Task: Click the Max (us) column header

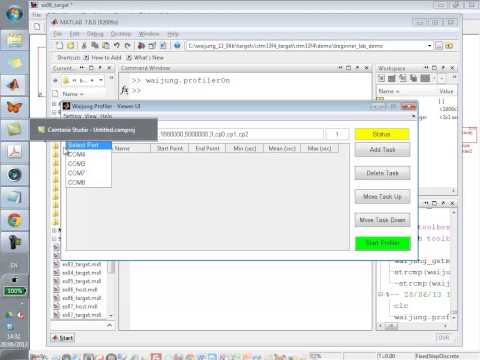Action: pyautogui.click(x=319, y=148)
